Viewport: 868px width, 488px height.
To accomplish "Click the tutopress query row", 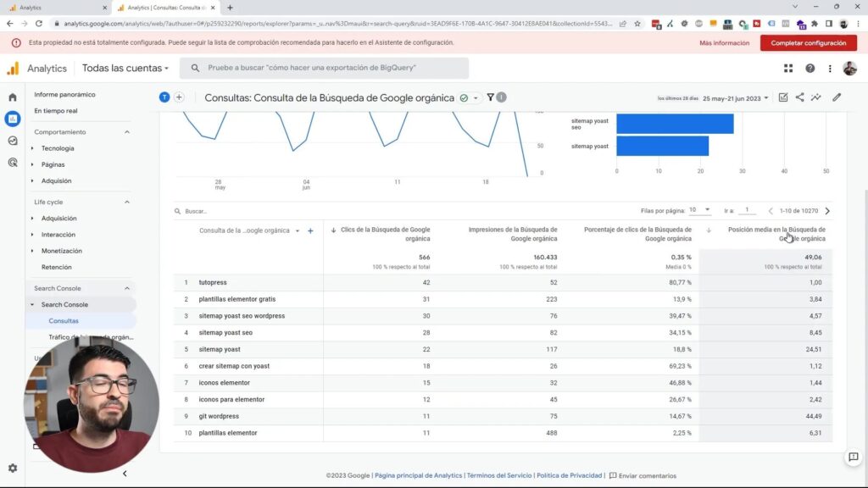I will [213, 283].
